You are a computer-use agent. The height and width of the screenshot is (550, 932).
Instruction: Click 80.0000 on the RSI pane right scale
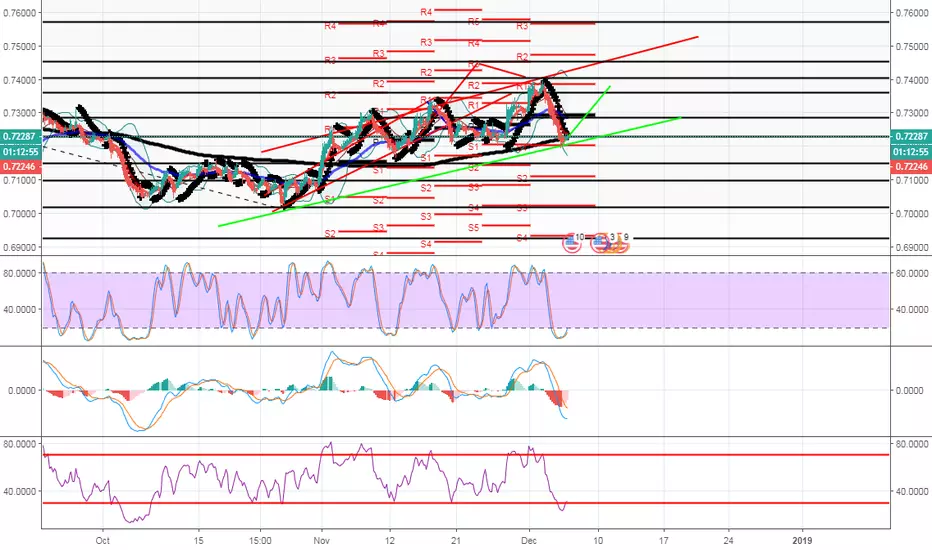912,444
